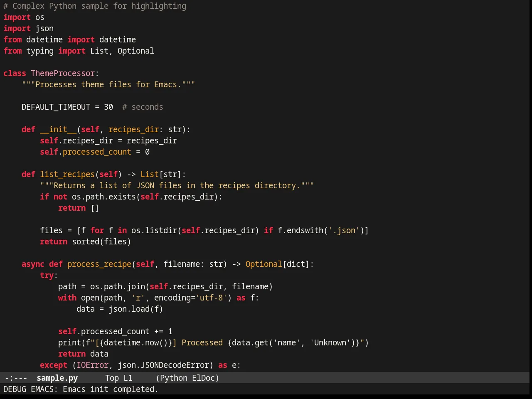The height and width of the screenshot is (399, 532).
Task: Click 'Optional[dict]' return annotation
Action: (278, 264)
